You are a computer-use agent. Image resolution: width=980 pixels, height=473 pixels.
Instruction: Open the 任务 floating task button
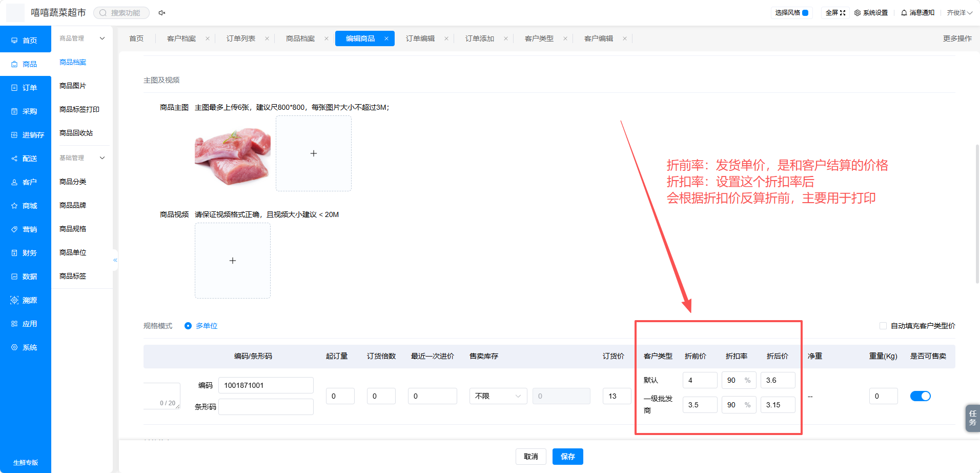point(972,418)
